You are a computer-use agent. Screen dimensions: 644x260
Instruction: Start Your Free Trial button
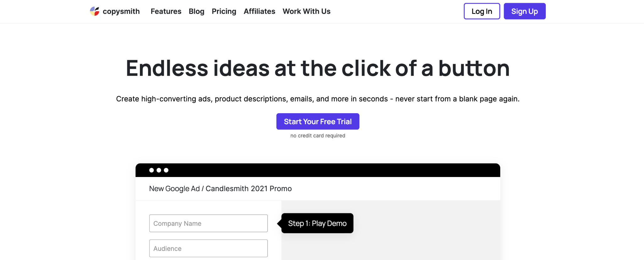click(x=318, y=121)
